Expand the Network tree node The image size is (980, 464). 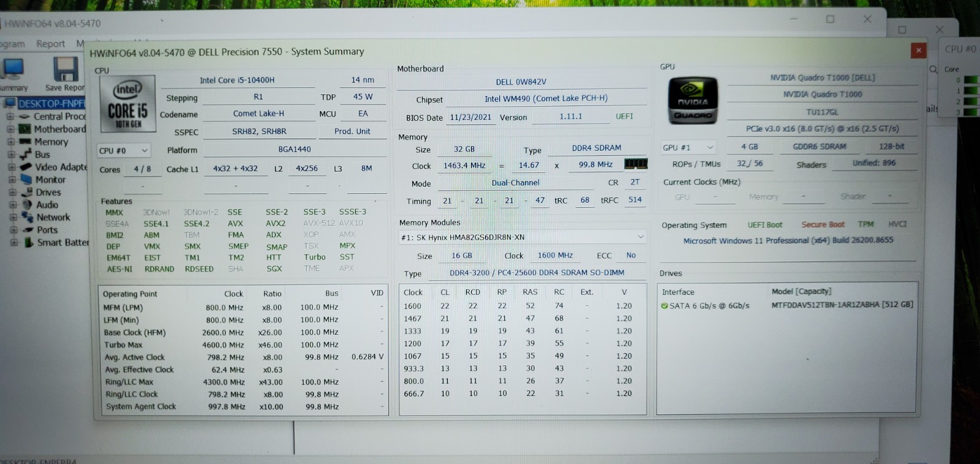tap(13, 217)
